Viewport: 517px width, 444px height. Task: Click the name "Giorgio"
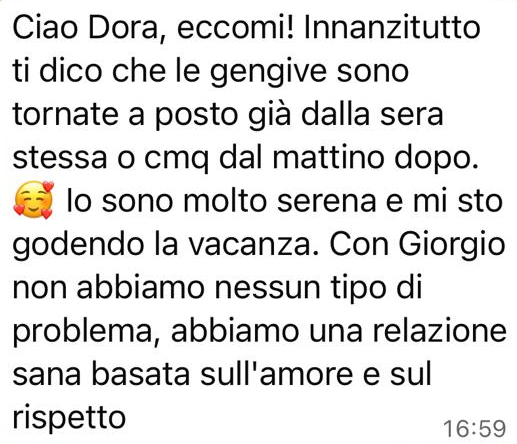[x=452, y=246]
